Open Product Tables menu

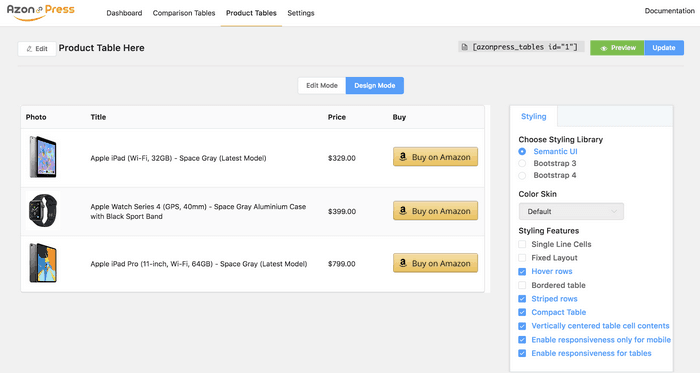[x=251, y=13]
